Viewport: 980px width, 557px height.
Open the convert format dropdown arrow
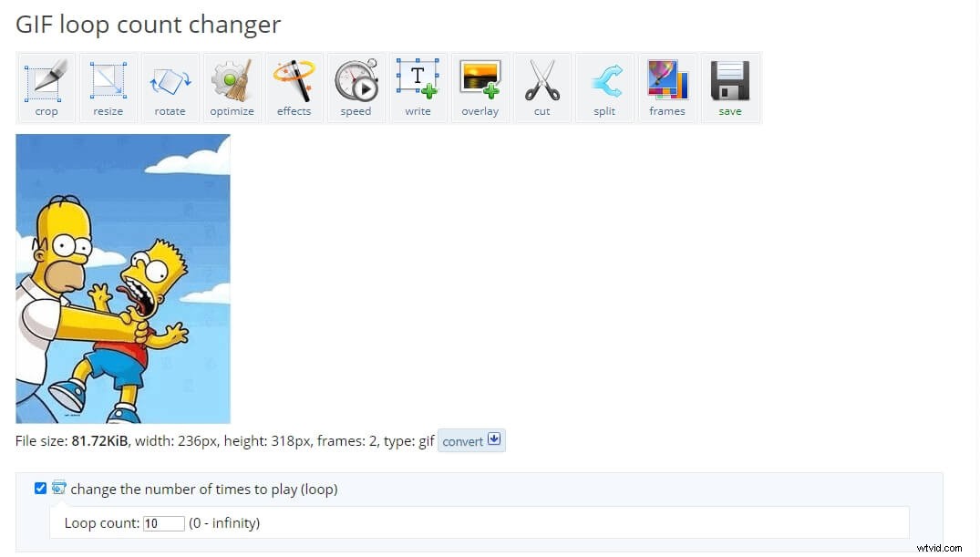(494, 439)
